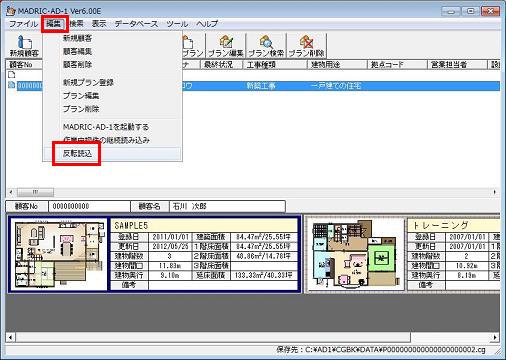Click the highlighted customer row icon
The width and height of the screenshot is (506, 360).
point(12,85)
